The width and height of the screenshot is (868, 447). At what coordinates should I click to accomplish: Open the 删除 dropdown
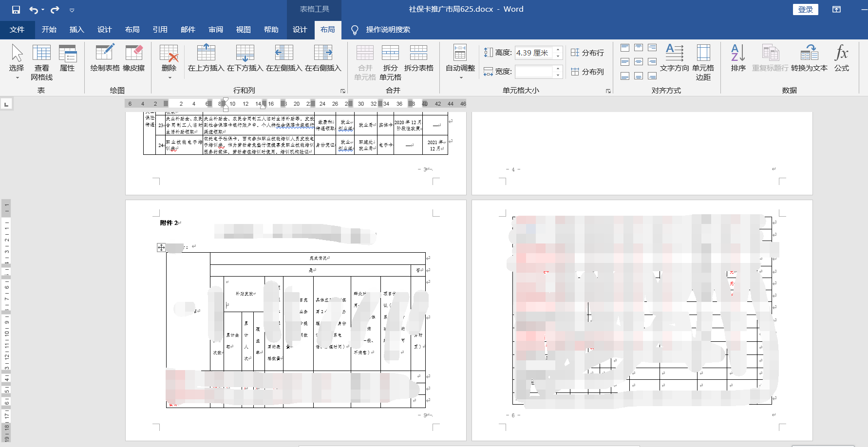pos(169,62)
